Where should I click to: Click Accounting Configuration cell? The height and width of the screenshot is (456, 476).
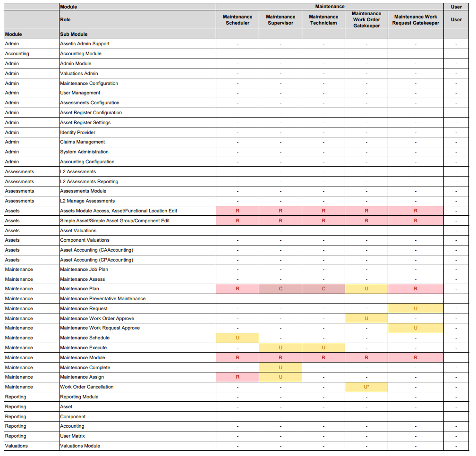click(x=137, y=162)
